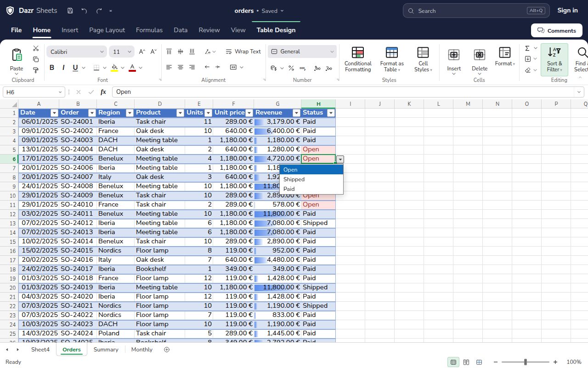Screen dimensions: 588x368
Task: Switch to the Summary sheet tab
Action: click(x=106, y=350)
